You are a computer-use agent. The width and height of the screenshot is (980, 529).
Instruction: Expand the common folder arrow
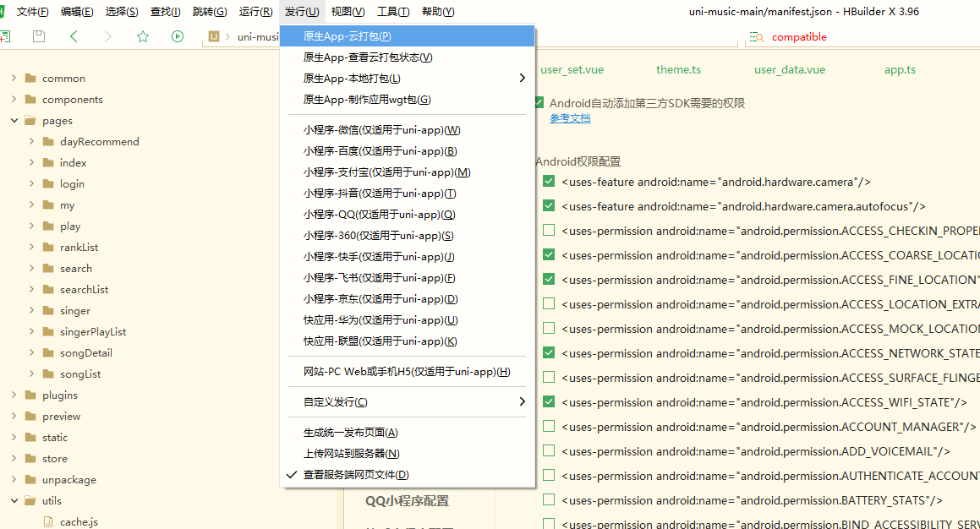click(x=14, y=78)
